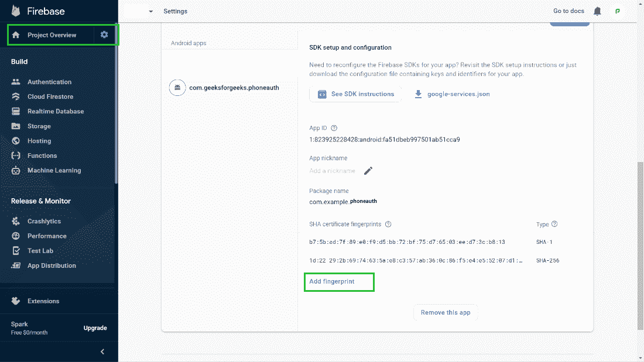Collapse the sidebar with the chevron arrow
Image resolution: width=644 pixels, height=362 pixels.
(x=102, y=351)
